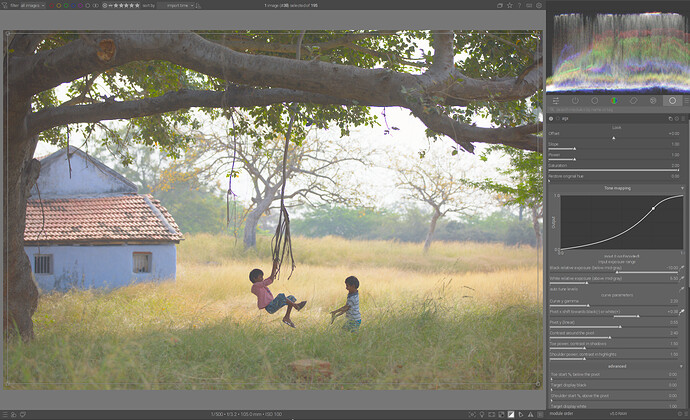
Task: Adjust Toe power contrast in shadows slider
Action: coord(614,345)
